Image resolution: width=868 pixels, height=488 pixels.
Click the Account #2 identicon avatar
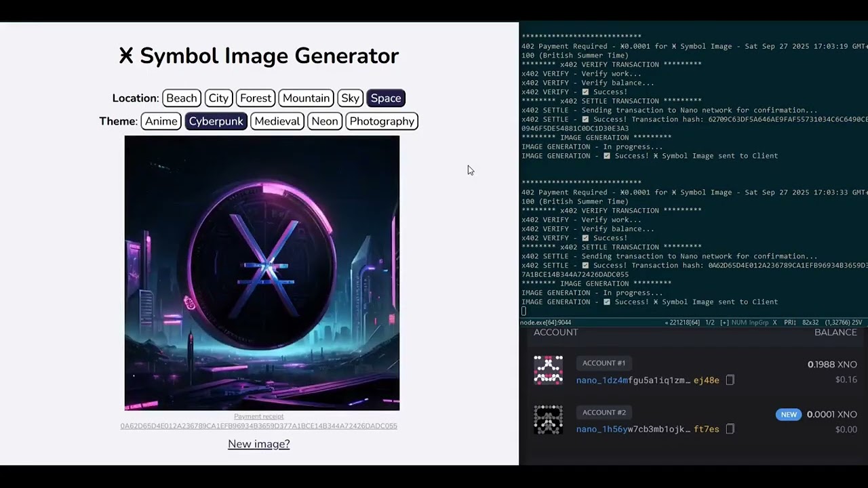(x=548, y=420)
